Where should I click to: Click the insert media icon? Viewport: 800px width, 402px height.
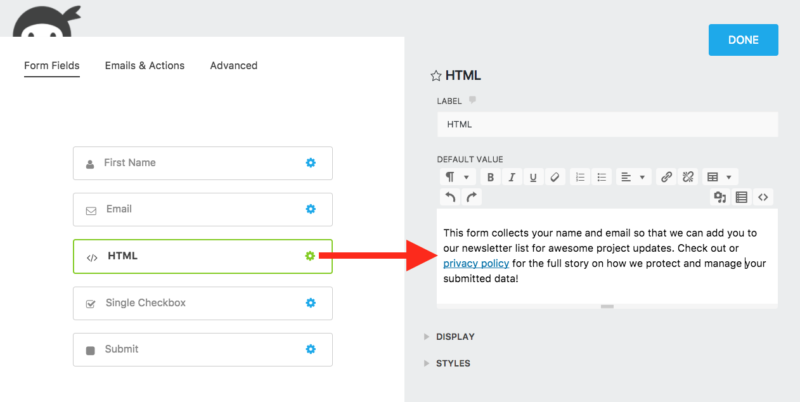tap(720, 197)
